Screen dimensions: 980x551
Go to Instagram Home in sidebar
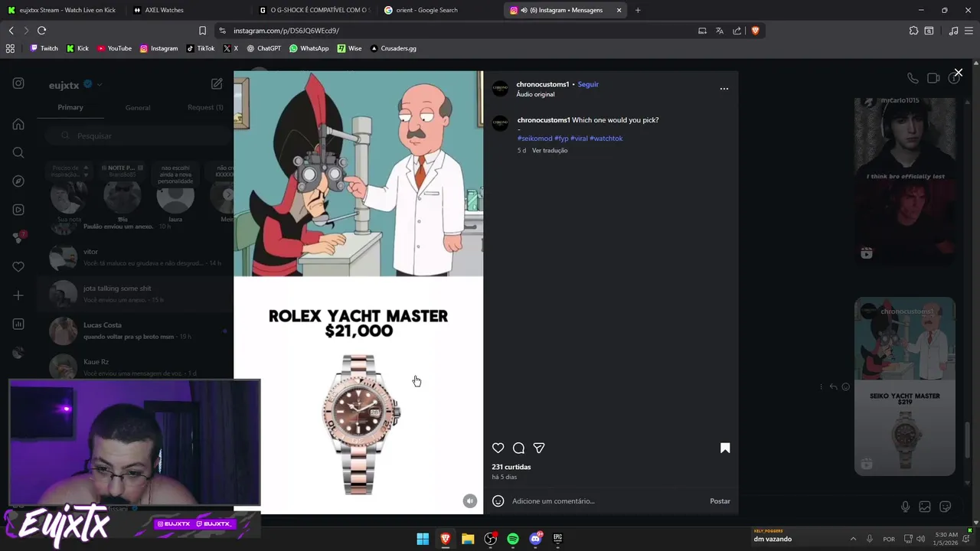pyautogui.click(x=18, y=124)
